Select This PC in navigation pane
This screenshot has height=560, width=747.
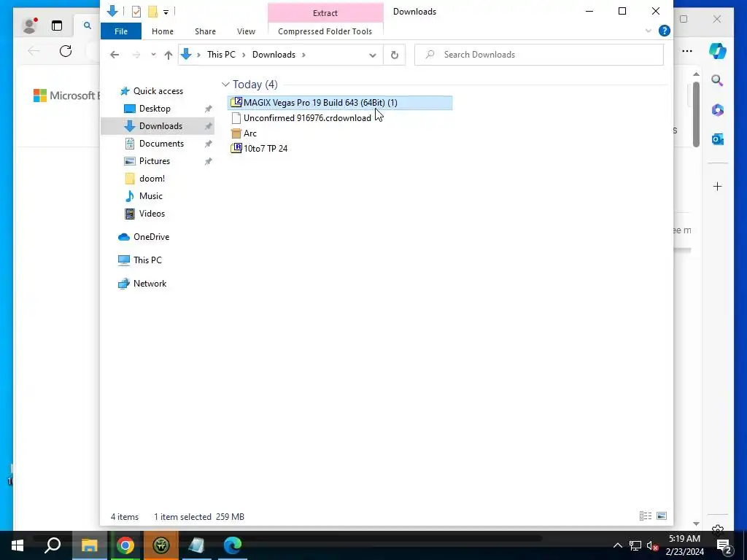[147, 260]
